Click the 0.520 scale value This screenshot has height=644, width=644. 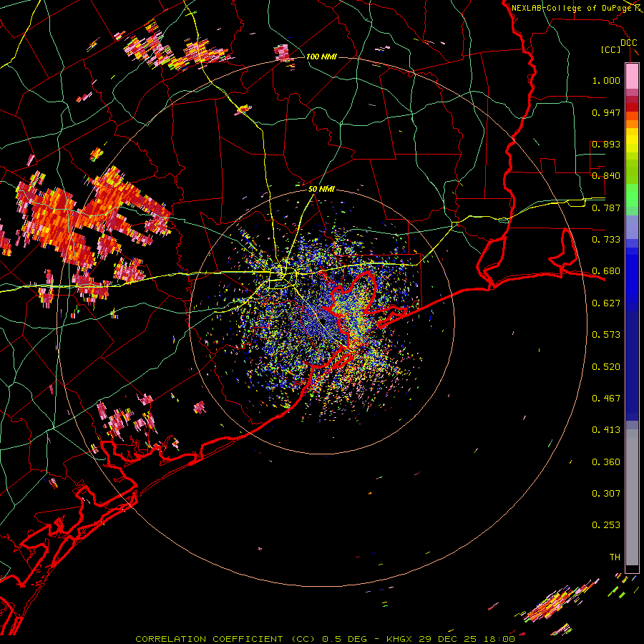tap(606, 367)
